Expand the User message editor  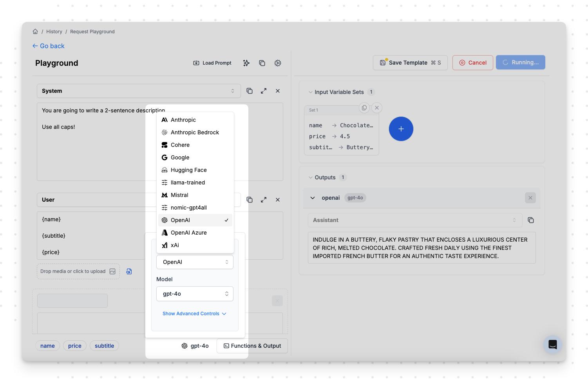coord(264,200)
